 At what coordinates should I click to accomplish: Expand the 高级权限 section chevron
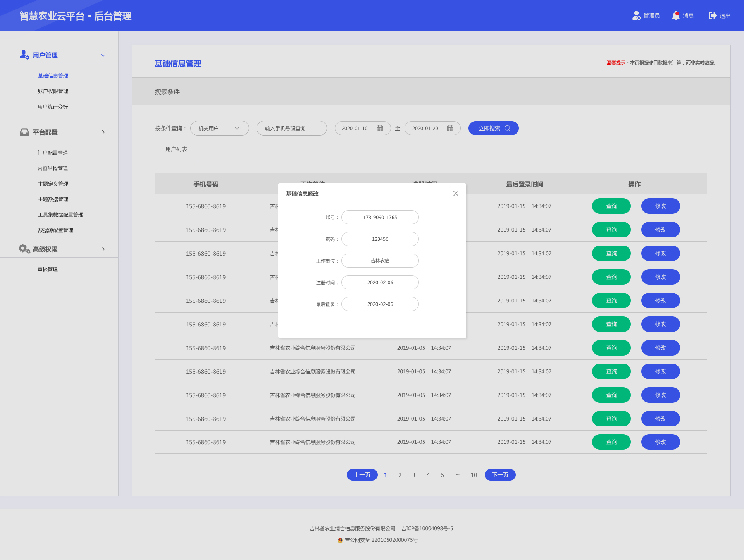[103, 249]
